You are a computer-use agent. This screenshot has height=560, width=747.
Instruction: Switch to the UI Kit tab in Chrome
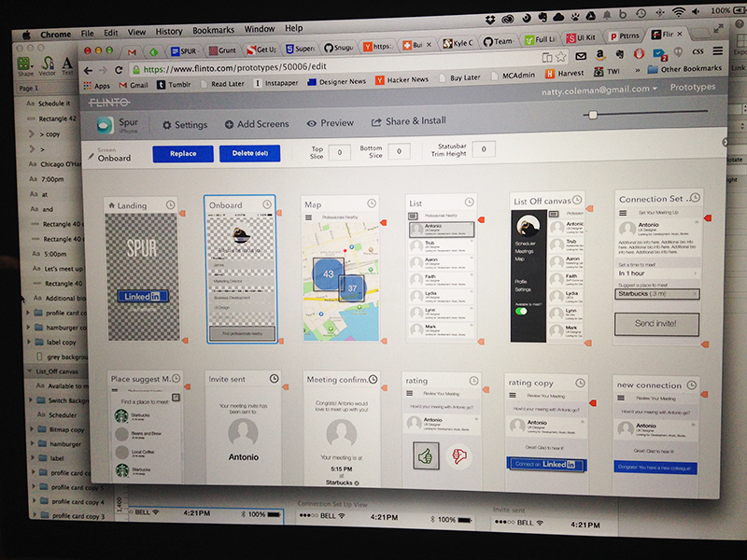pyautogui.click(x=582, y=37)
